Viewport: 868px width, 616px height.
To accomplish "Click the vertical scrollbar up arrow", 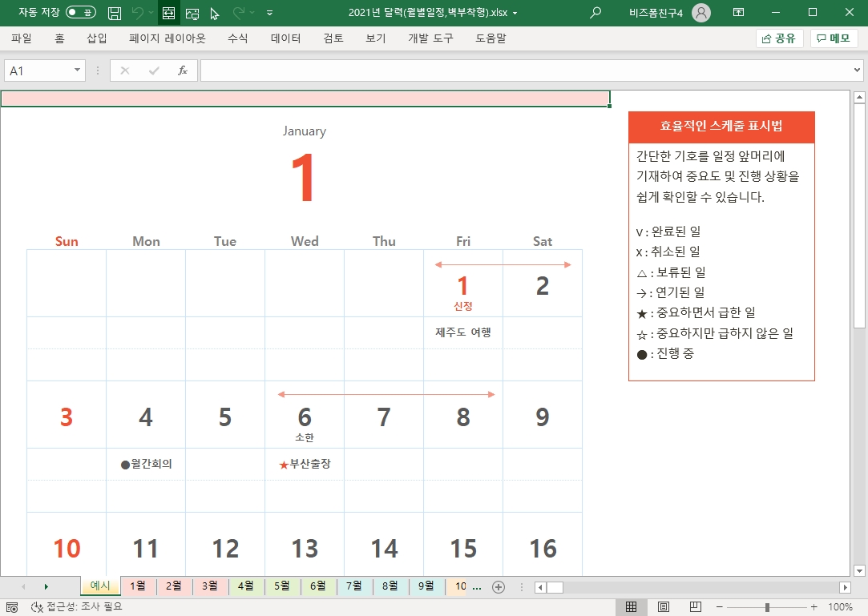I will pos(859,98).
